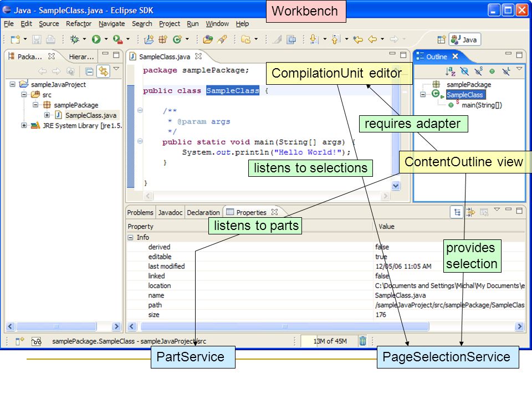Viewport: 532px width, 399px height.
Task: Select main(String[]) in the Outline
Action: point(482,105)
